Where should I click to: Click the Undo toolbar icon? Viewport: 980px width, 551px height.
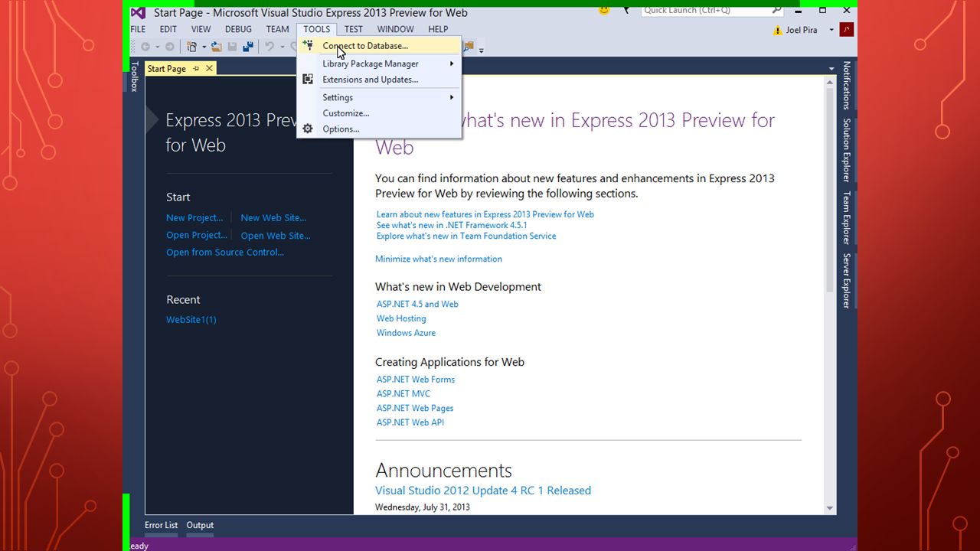point(269,47)
